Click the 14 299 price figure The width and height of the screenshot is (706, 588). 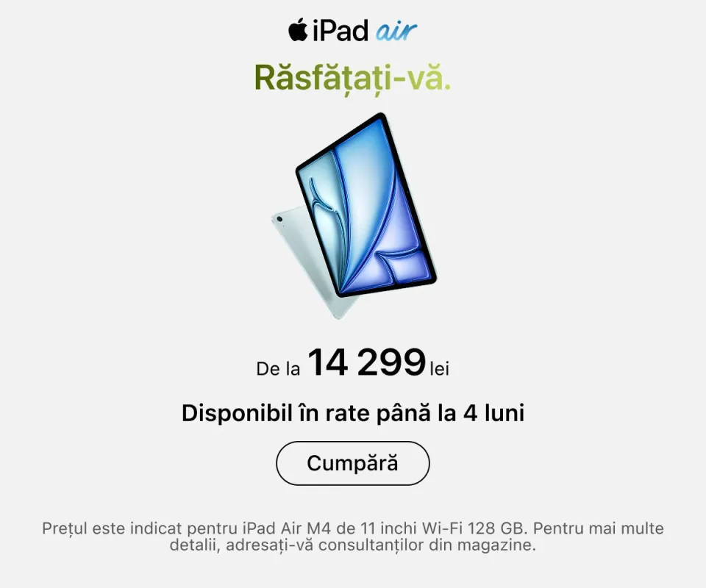click(366, 362)
